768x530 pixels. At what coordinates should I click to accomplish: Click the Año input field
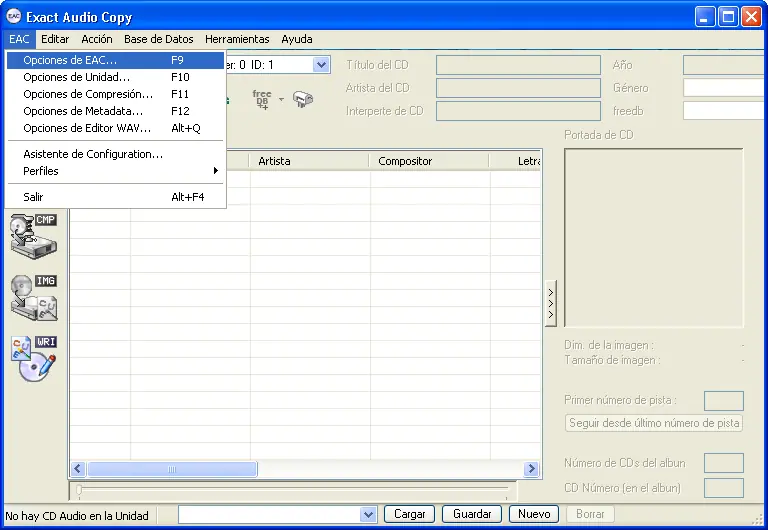(725, 65)
